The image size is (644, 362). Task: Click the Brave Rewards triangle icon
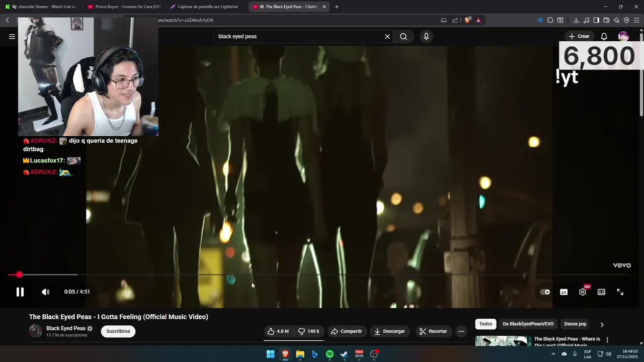[478, 20]
